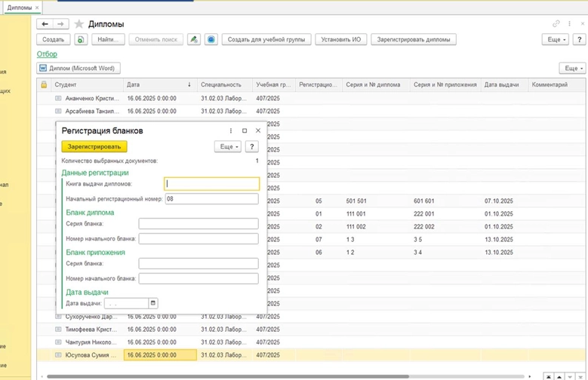This screenshot has width=588, height=380.
Task: Open the three-dot menu in dialog title
Action: 231,130
